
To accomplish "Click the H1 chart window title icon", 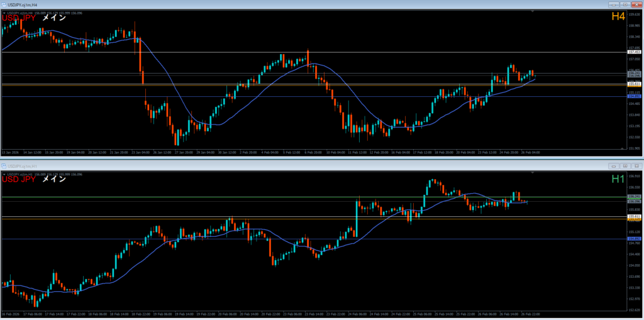I will pyautogui.click(x=4, y=165).
